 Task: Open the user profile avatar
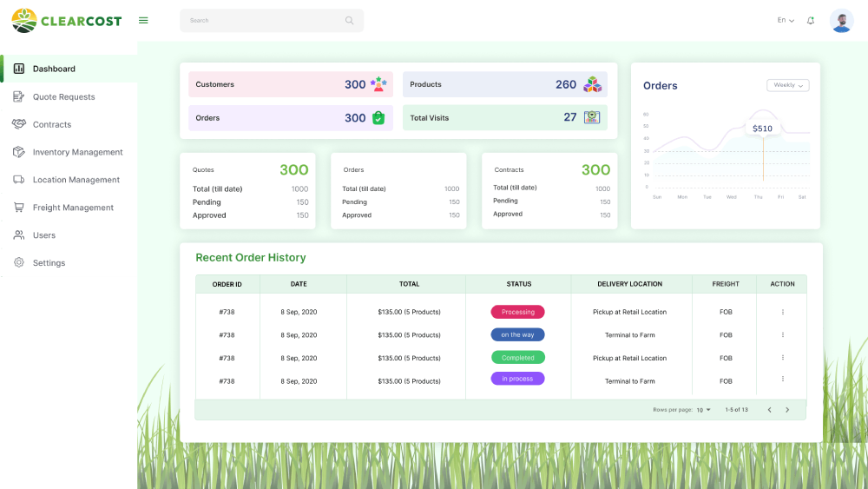(841, 21)
